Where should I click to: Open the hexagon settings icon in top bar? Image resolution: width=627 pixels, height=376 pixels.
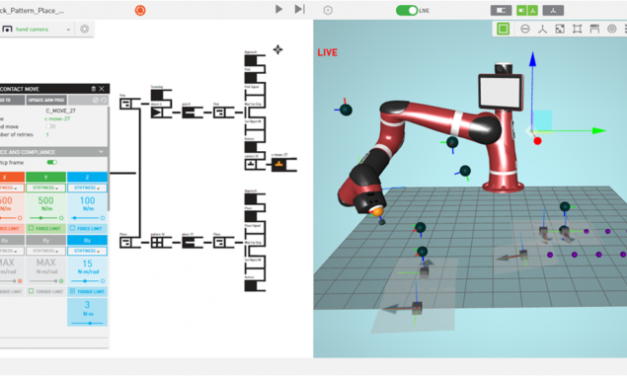(x=328, y=10)
